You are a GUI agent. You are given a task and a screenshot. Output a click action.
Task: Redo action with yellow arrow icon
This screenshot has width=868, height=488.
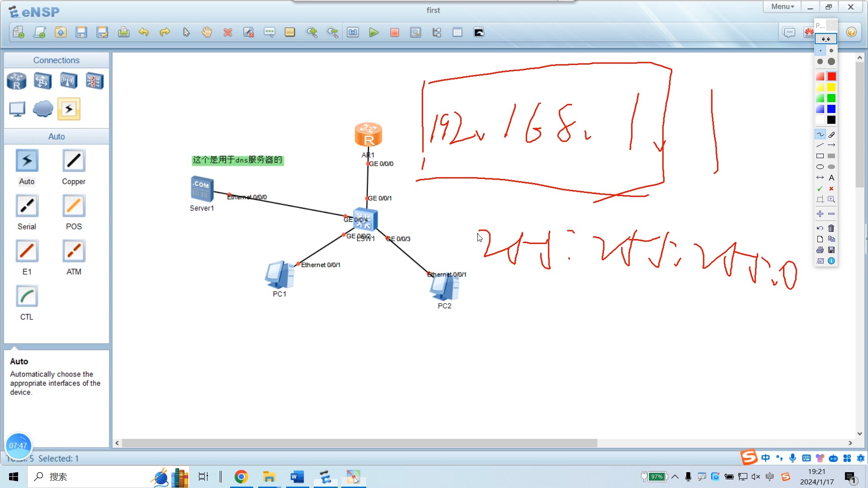(165, 32)
